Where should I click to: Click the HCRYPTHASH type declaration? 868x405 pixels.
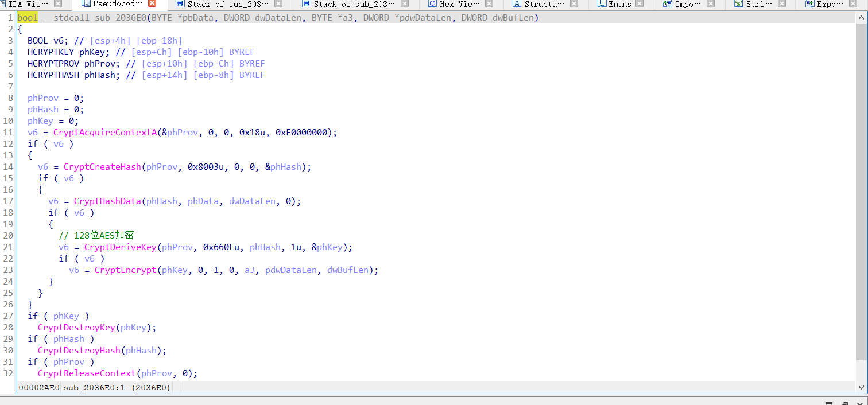pyautogui.click(x=53, y=75)
